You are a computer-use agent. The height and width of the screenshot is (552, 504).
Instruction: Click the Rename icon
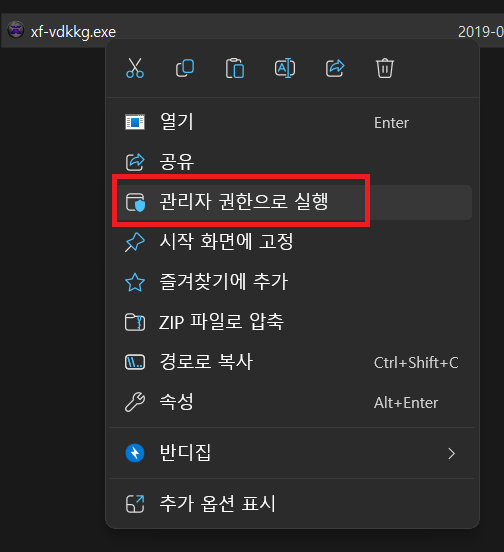[285, 68]
